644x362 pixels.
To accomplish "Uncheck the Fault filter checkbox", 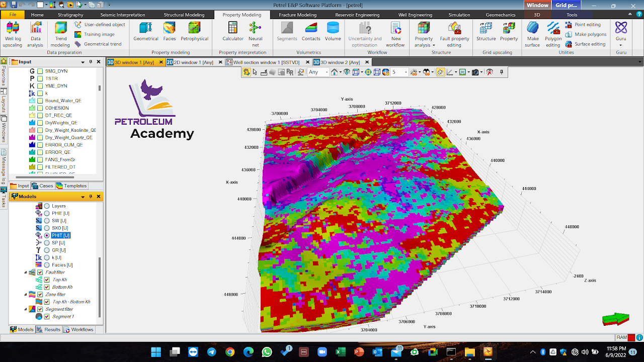I will click(x=40, y=272).
